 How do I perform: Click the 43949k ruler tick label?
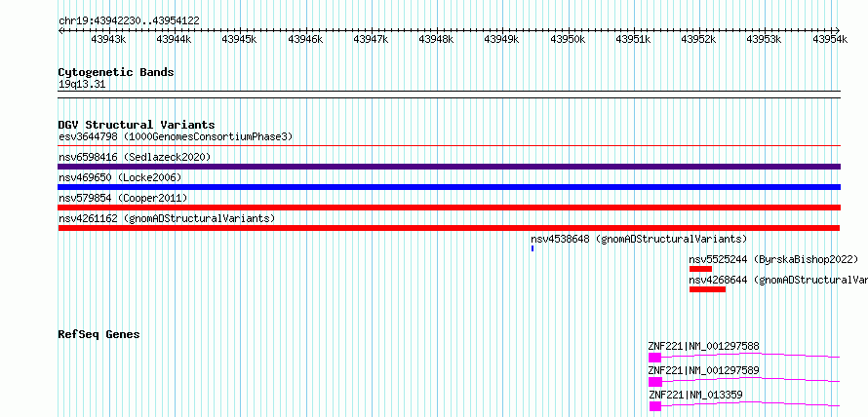[501, 39]
